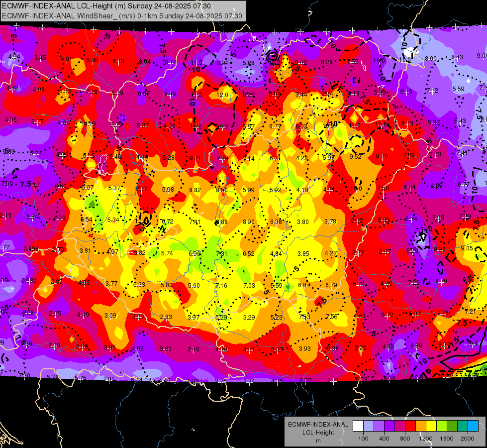Click the white legend swatch above 100

tap(358, 426)
